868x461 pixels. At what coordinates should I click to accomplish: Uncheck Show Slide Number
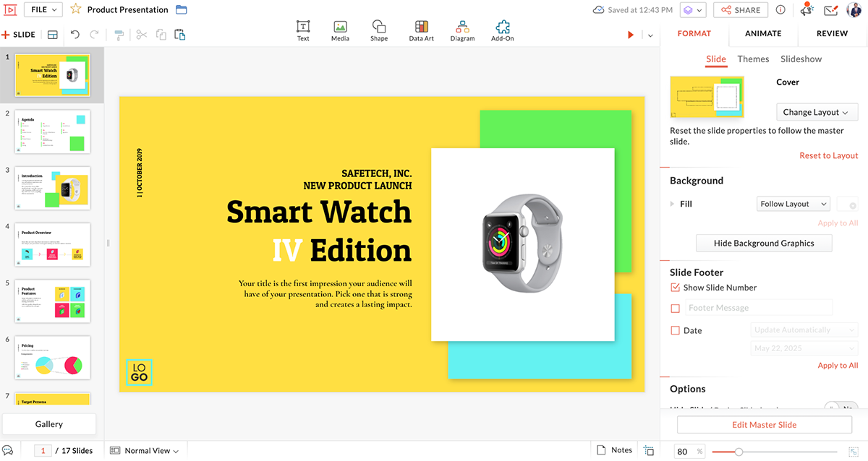coord(675,287)
